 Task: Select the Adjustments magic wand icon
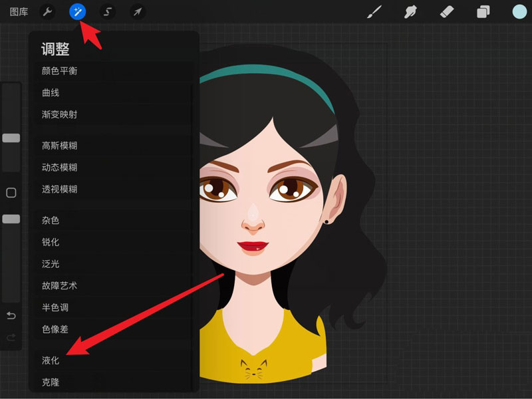coord(78,11)
